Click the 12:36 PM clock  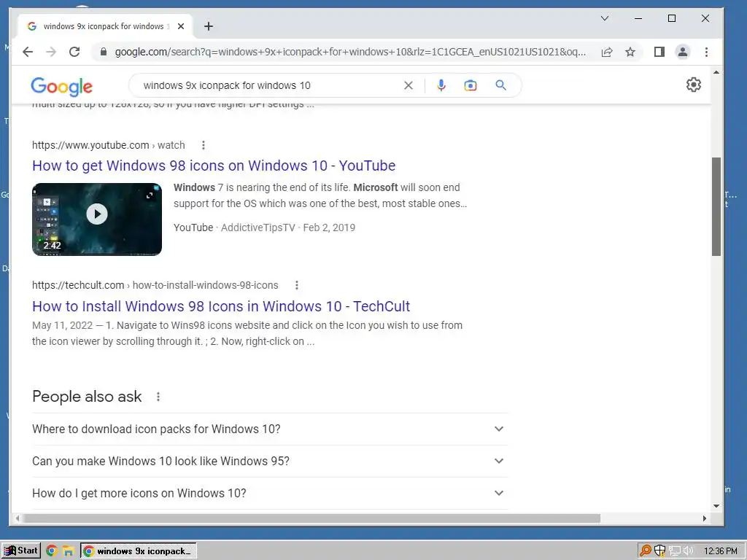pyautogui.click(x=720, y=551)
